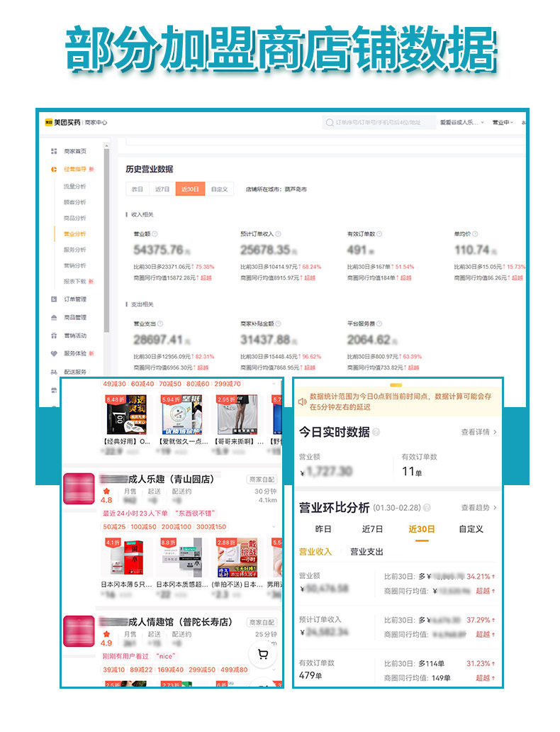560x732 pixels.
Task: Switch to 近7日 in 营业环比分析
Action: (x=372, y=529)
